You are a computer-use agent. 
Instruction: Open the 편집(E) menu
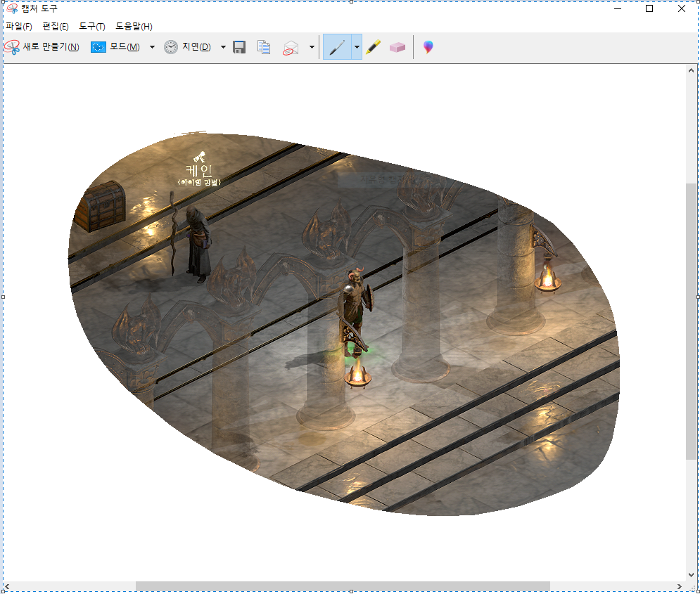pyautogui.click(x=56, y=26)
